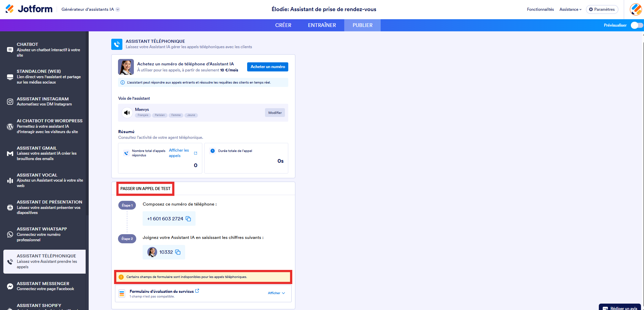Open the ASSISTANT WHATSAPP sidebar option
This screenshot has width=644, height=310.
44,235
